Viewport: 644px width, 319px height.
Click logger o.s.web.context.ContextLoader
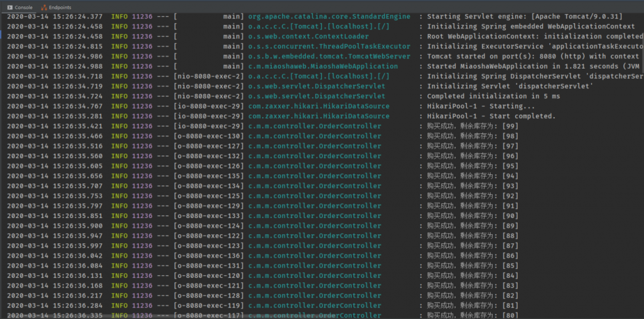coord(308,36)
